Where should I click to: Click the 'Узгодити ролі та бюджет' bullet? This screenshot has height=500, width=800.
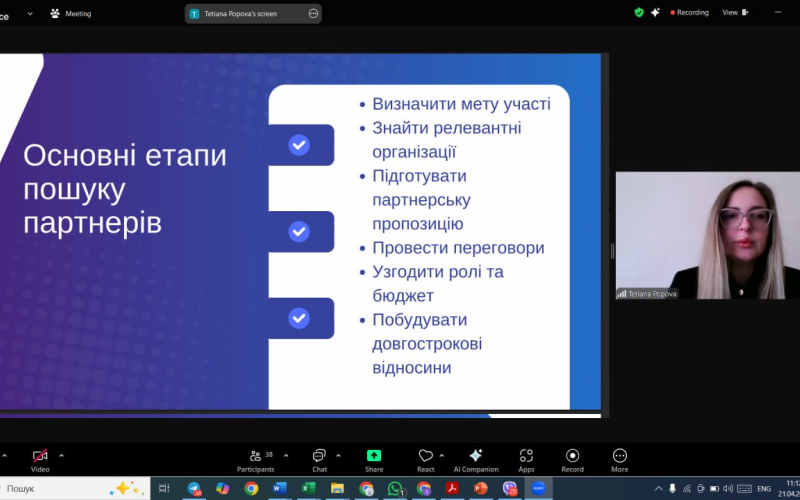438,284
